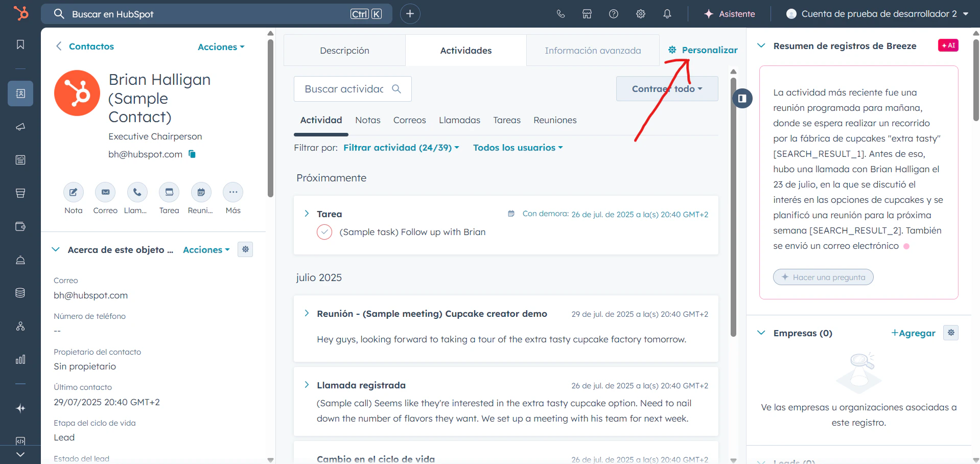
Task: Click the Personalizar button
Action: [x=703, y=50]
